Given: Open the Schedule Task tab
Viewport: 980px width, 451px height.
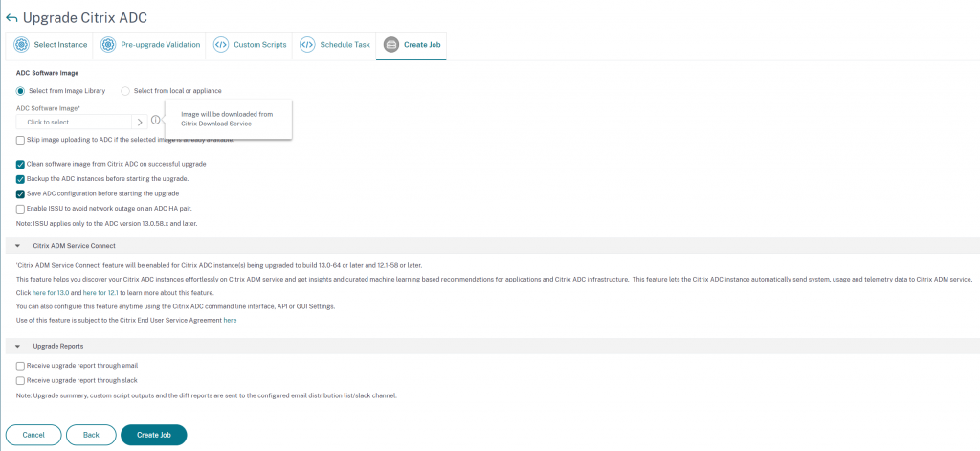Looking at the screenshot, I should point(334,45).
